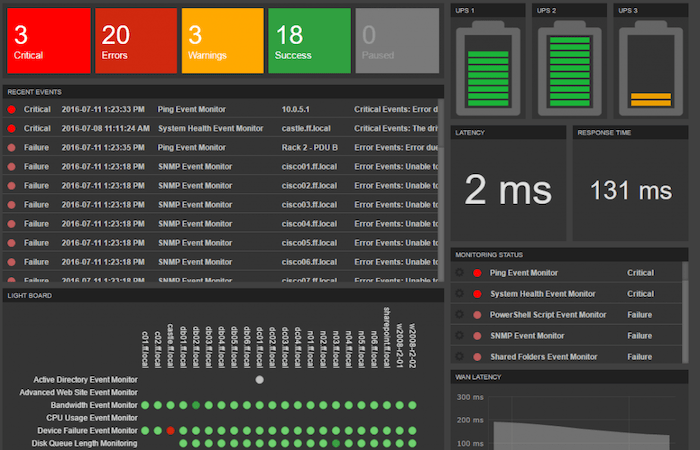Click the UPS 2 battery icon
The height and width of the screenshot is (450, 700).
570,68
